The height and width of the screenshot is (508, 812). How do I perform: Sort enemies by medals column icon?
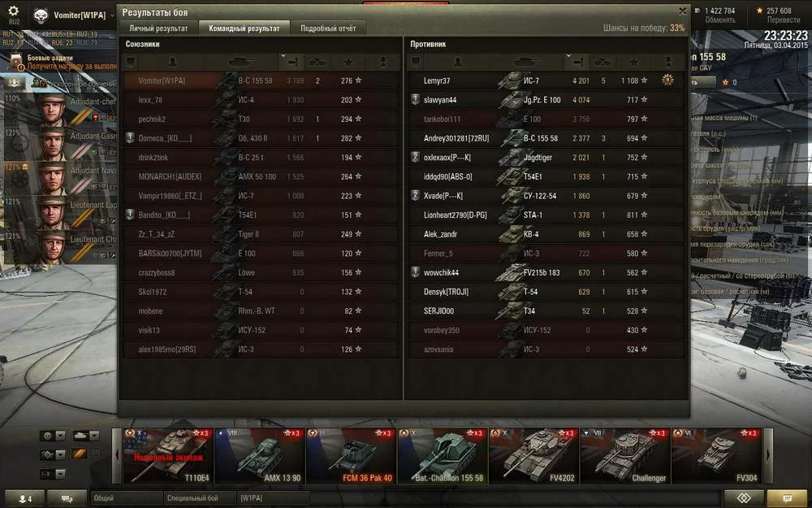click(x=668, y=63)
